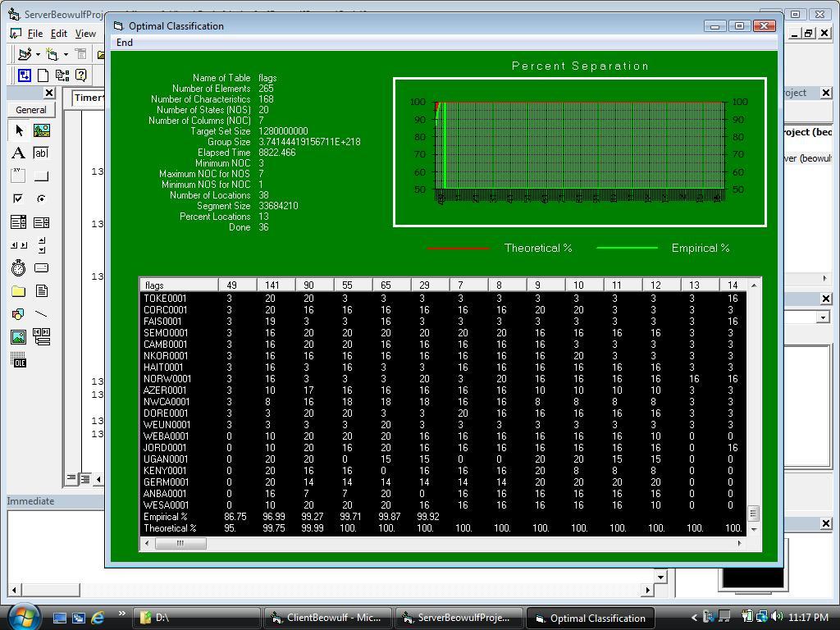Screen dimensions: 840x630
Task: Click the question mark help toolbar icon
Action: [81, 75]
